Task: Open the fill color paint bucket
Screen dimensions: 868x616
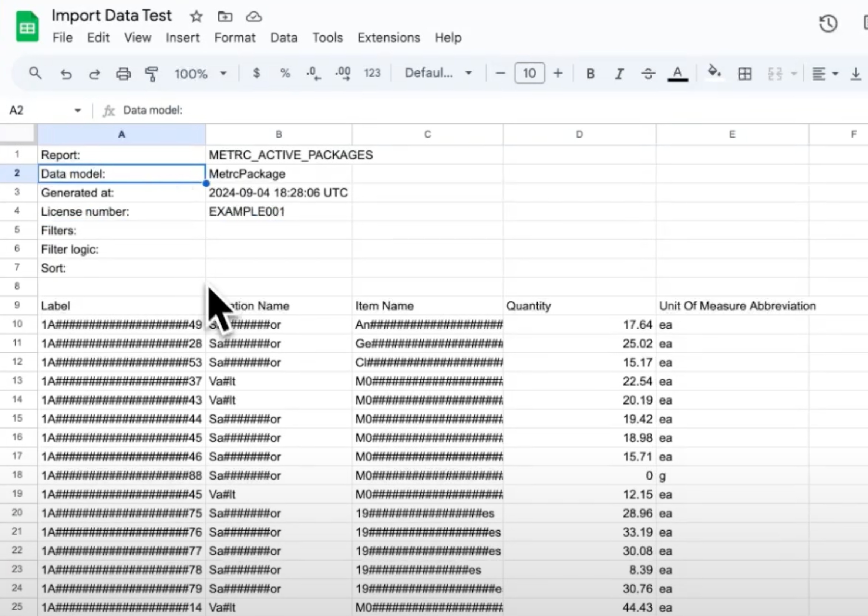Action: coord(714,72)
